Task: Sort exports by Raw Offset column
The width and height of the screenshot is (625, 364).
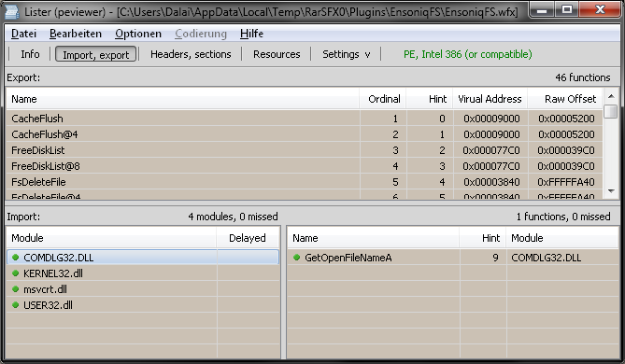Action: [565, 99]
